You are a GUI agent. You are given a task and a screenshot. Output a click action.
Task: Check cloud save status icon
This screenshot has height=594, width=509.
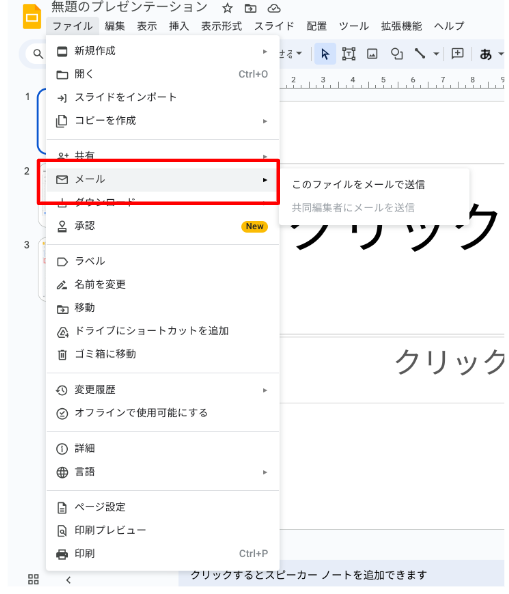(274, 8)
